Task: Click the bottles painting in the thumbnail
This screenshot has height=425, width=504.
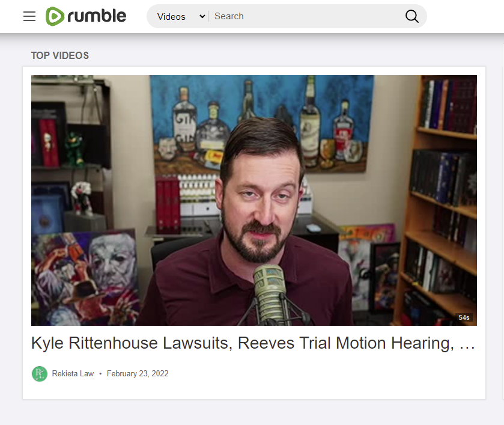Action: [x=262, y=122]
